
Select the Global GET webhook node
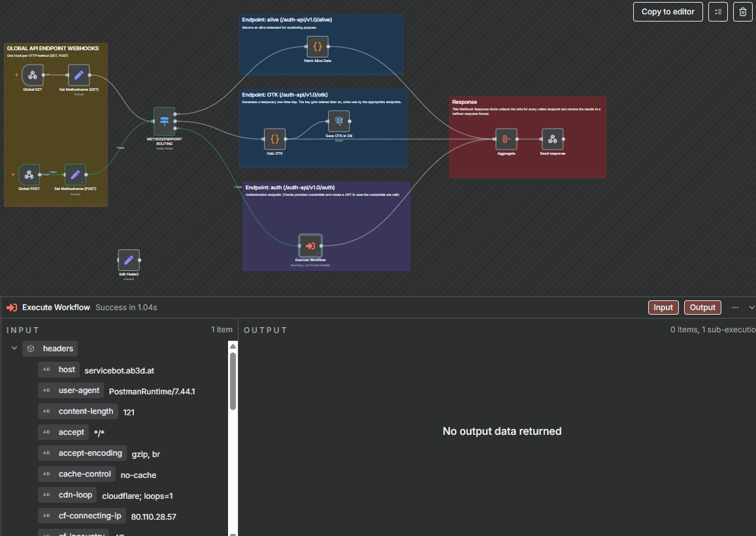[32, 75]
